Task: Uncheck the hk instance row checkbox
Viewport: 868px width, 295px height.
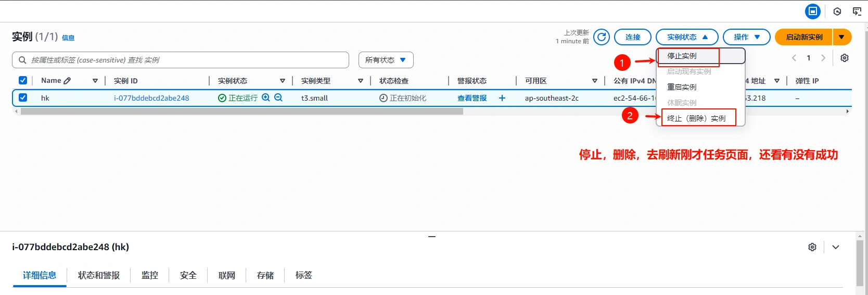Action: (x=23, y=97)
